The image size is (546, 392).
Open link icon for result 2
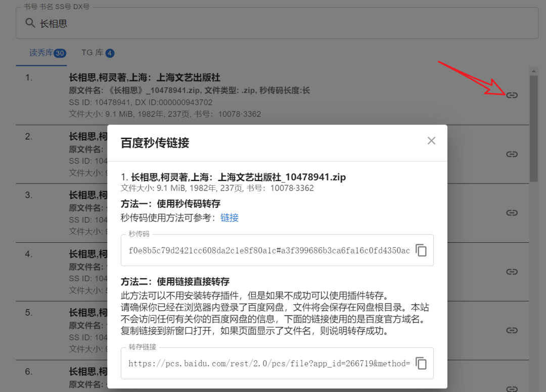512,154
